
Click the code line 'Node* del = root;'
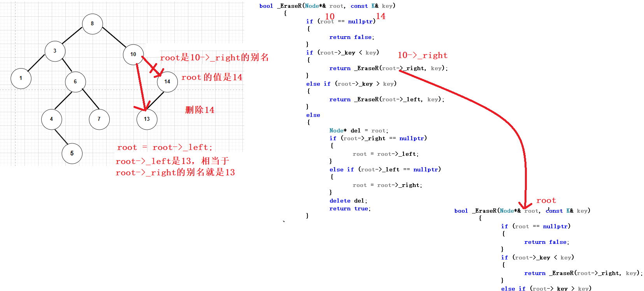[x=359, y=131]
